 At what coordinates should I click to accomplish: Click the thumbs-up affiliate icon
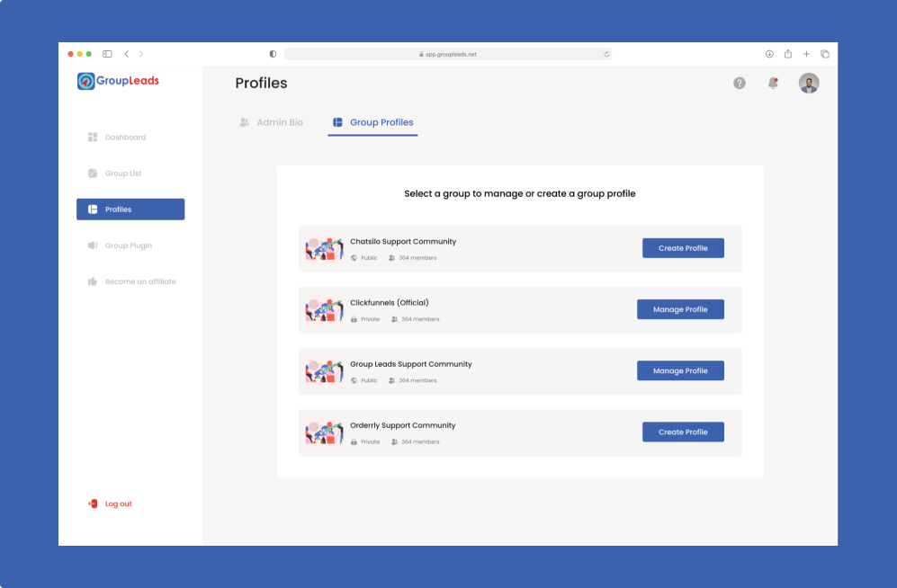[x=93, y=281]
